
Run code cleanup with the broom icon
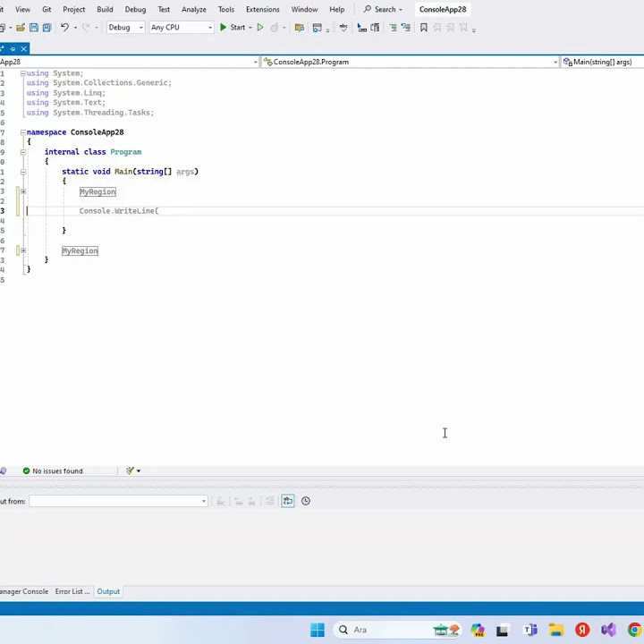[131, 470]
